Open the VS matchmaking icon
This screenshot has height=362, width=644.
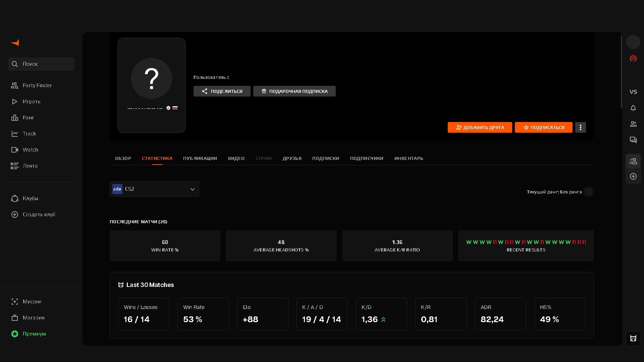point(633,92)
